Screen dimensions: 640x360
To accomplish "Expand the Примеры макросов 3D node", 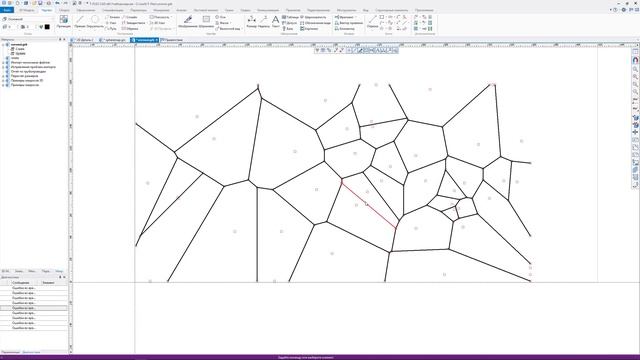I will pyautogui.click(x=3, y=80).
